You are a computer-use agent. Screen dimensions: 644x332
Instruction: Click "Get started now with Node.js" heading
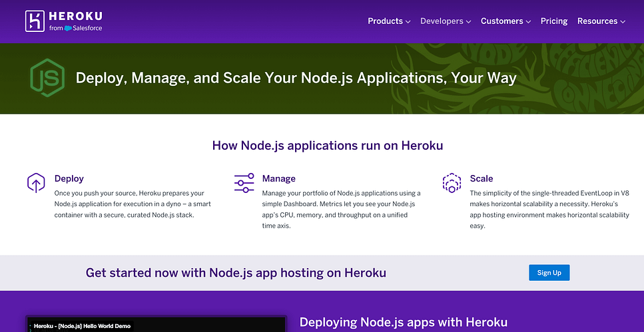tap(236, 273)
